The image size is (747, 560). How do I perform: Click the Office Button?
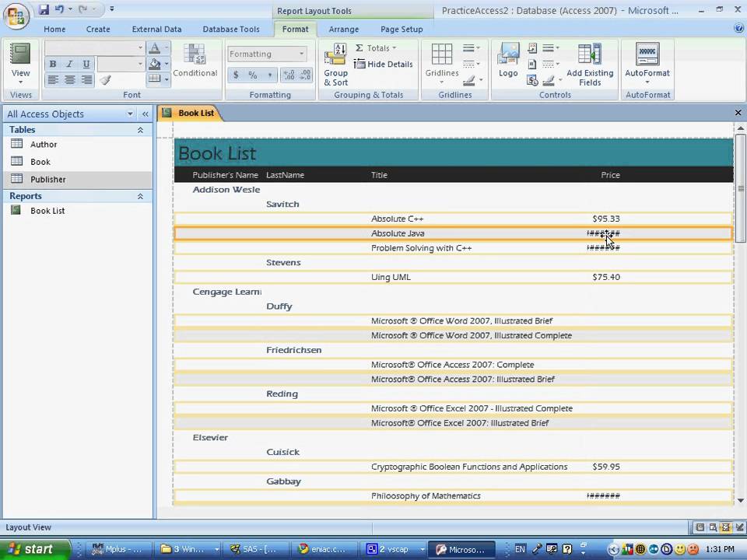tap(16, 16)
